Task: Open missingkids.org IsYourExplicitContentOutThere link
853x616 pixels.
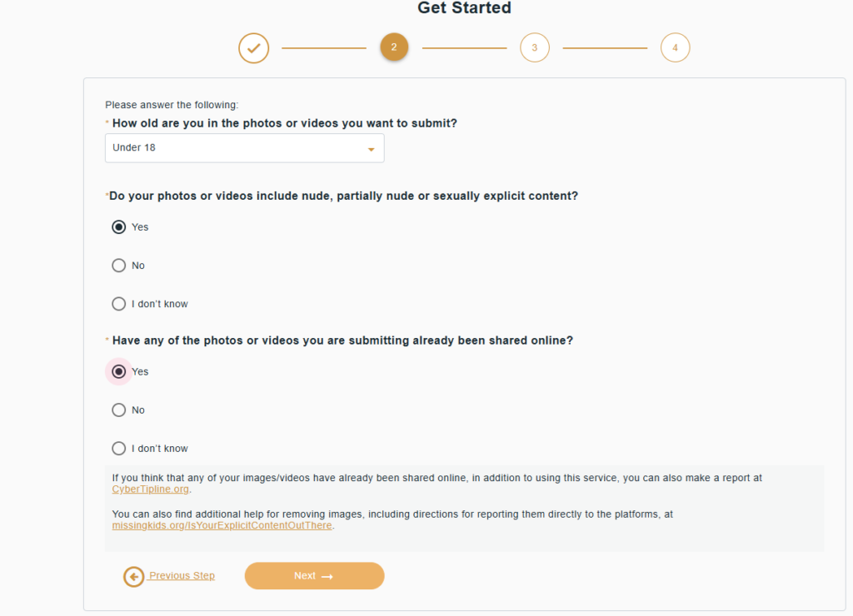Action: coord(222,526)
